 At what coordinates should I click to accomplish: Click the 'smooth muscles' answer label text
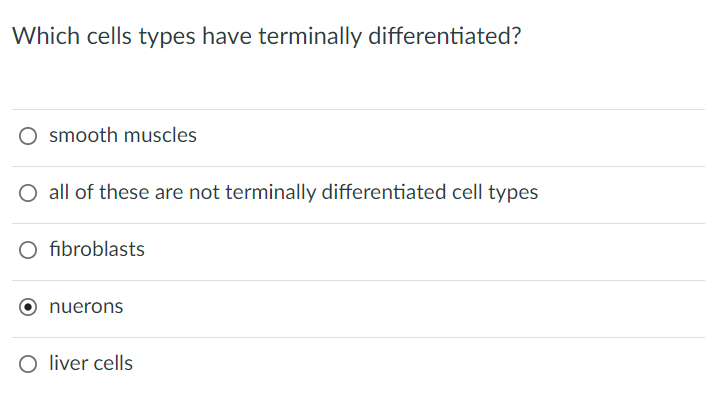(123, 135)
